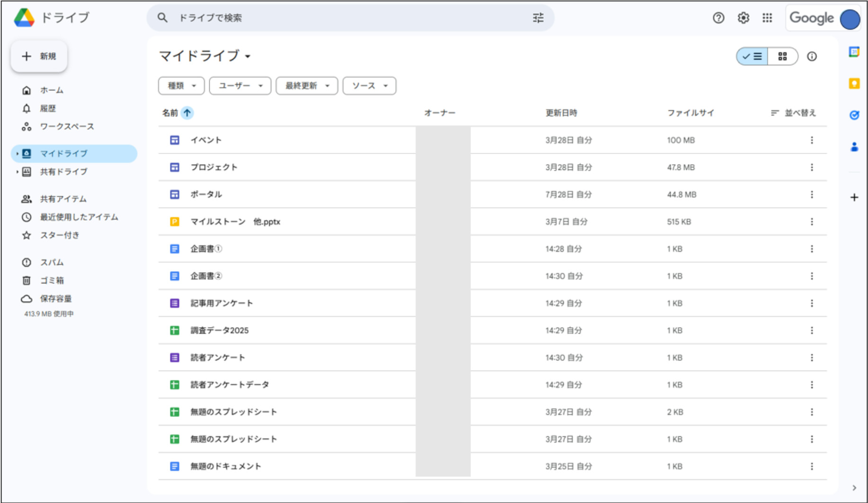Click the 新規 button to create new file
868x503 pixels.
click(x=39, y=56)
